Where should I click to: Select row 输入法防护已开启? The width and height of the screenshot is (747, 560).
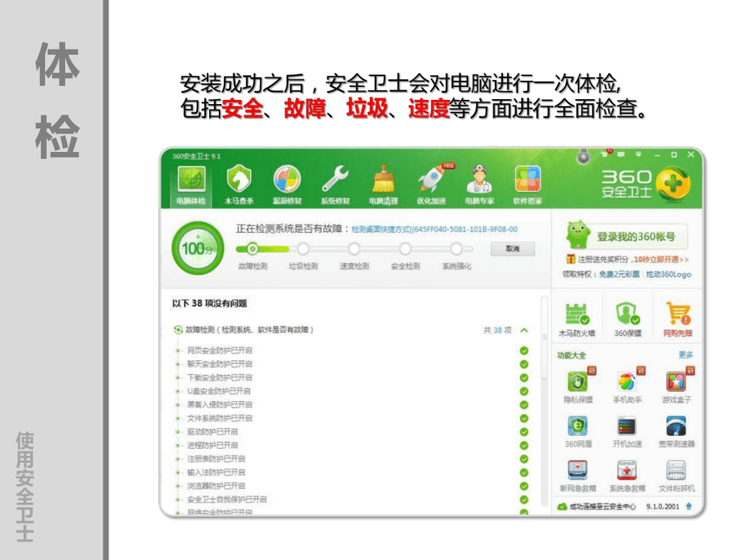coord(352,472)
